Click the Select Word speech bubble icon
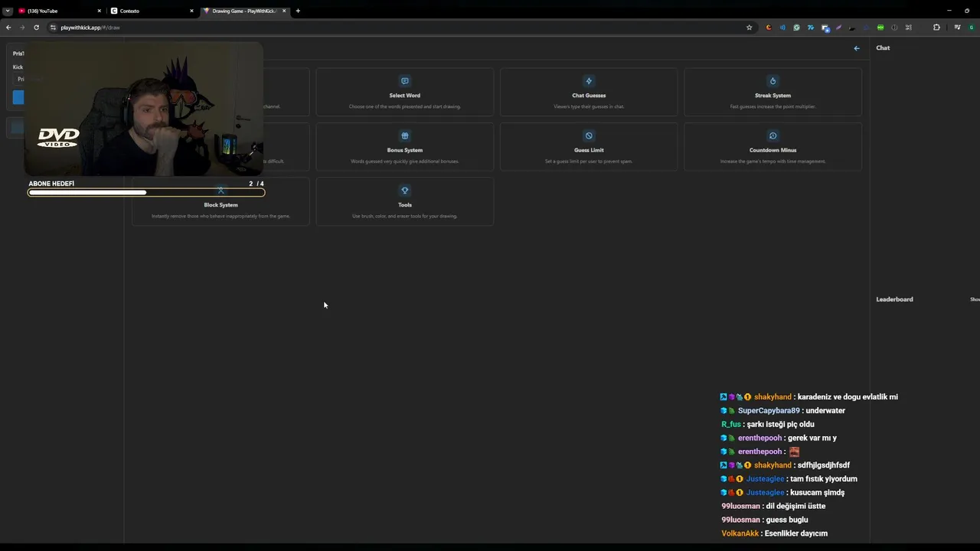 coord(405,81)
